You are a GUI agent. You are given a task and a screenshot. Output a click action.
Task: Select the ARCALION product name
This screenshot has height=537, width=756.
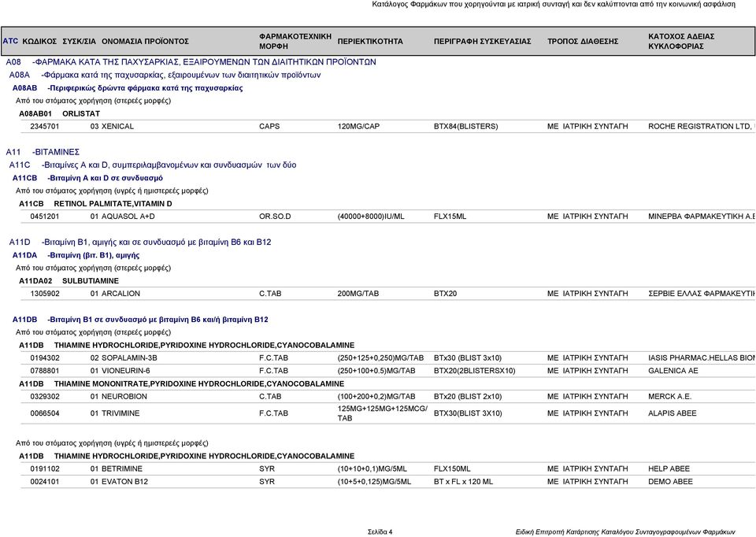(120, 294)
